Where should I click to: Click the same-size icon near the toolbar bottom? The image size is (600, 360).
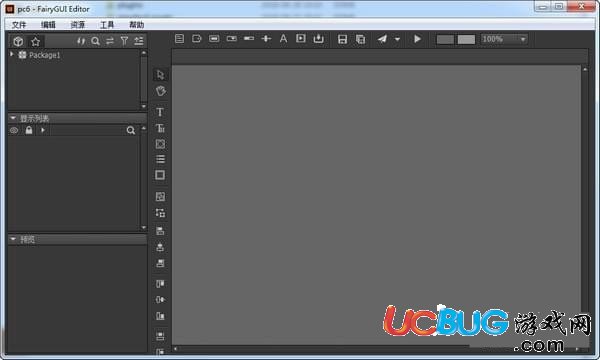[x=160, y=336]
